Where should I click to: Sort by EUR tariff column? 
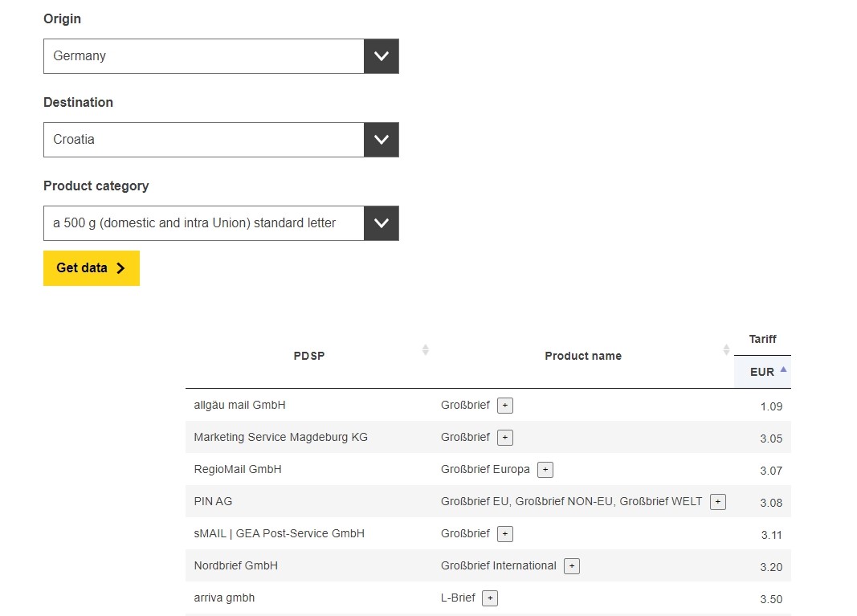point(762,372)
